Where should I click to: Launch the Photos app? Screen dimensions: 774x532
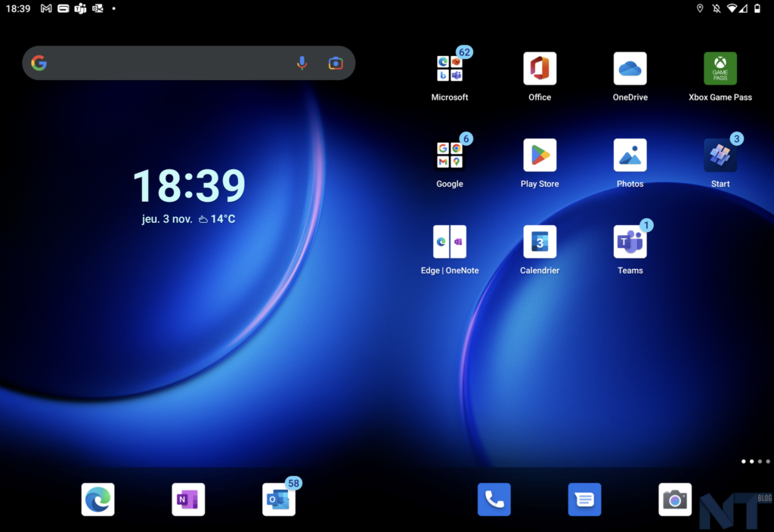click(x=630, y=155)
